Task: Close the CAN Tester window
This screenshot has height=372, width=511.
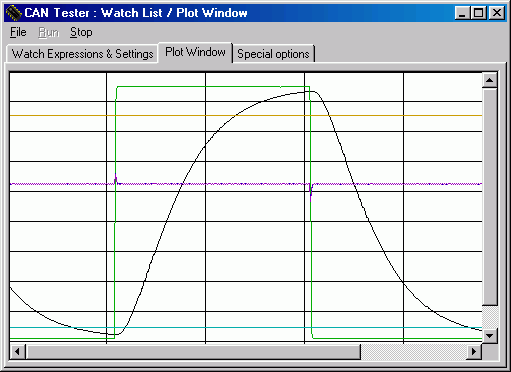Action: pos(497,13)
